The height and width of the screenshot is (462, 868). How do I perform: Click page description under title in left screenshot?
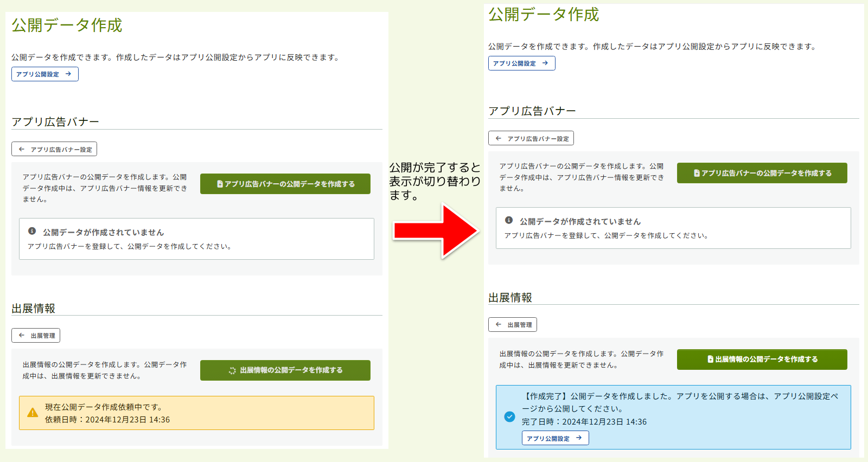click(176, 57)
